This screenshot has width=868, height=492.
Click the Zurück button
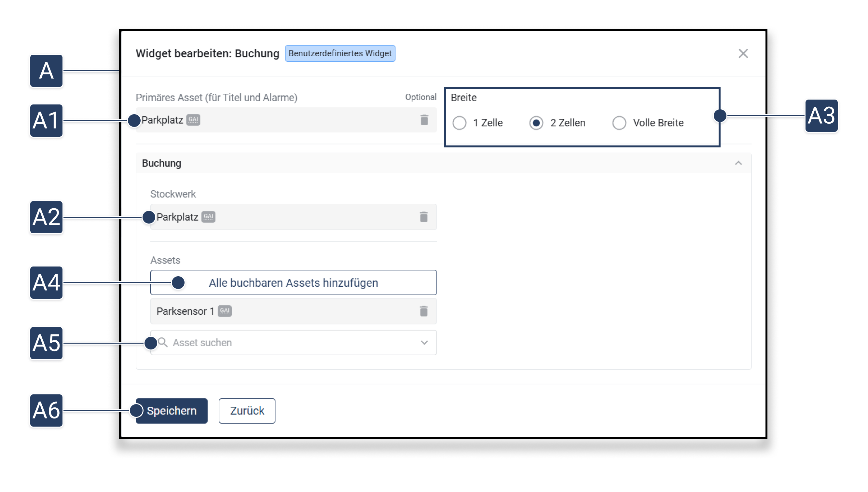point(247,411)
